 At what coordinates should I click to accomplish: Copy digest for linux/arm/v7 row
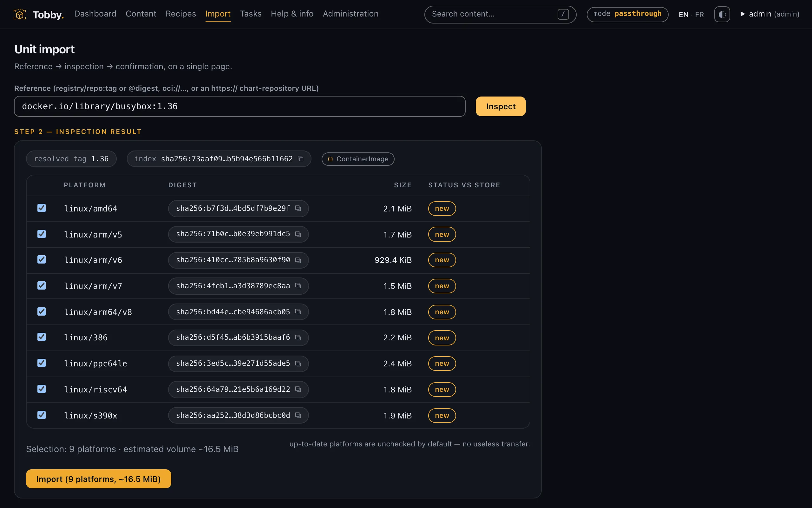click(x=298, y=285)
